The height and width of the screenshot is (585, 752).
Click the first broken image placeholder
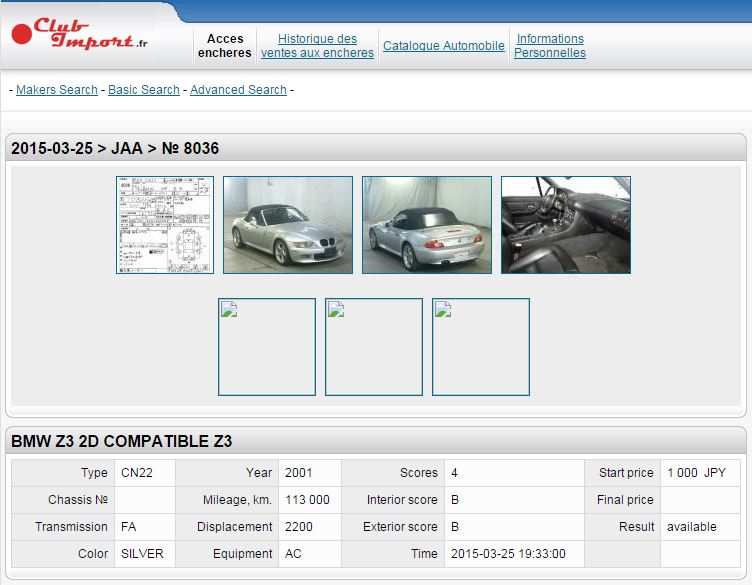coord(267,347)
